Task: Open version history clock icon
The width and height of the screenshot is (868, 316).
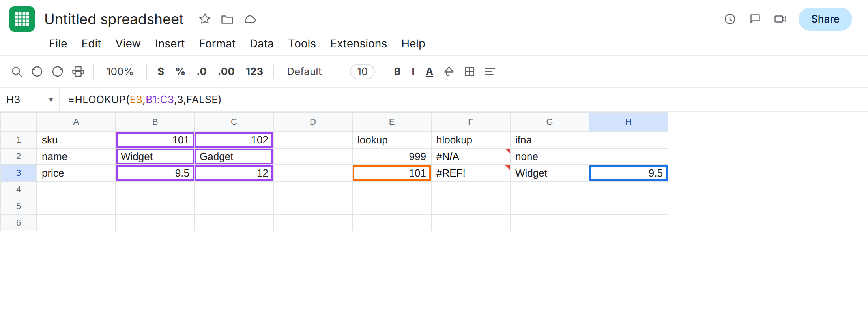Action: pos(730,19)
